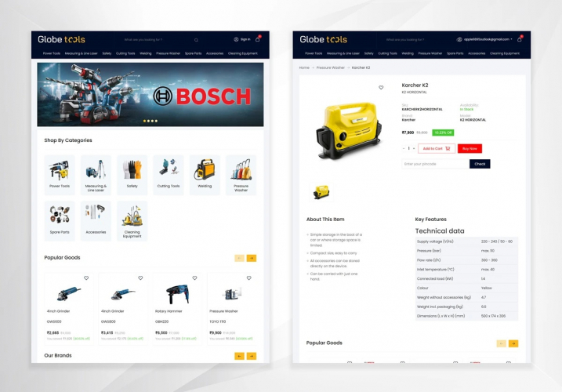Viewport: 562px width, 392px height.
Task: Click 'Dimensions (L x W x H) (mm)' row
Action: click(x=466, y=316)
